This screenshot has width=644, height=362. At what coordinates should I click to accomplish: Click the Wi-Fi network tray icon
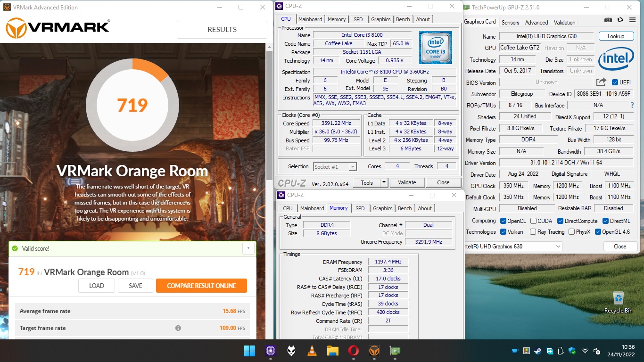(585, 351)
